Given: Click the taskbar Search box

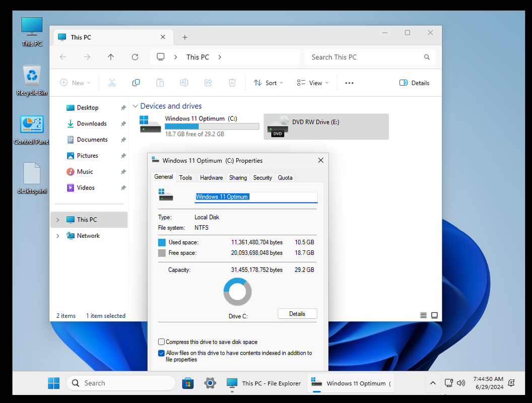Looking at the screenshot, I should point(121,383).
